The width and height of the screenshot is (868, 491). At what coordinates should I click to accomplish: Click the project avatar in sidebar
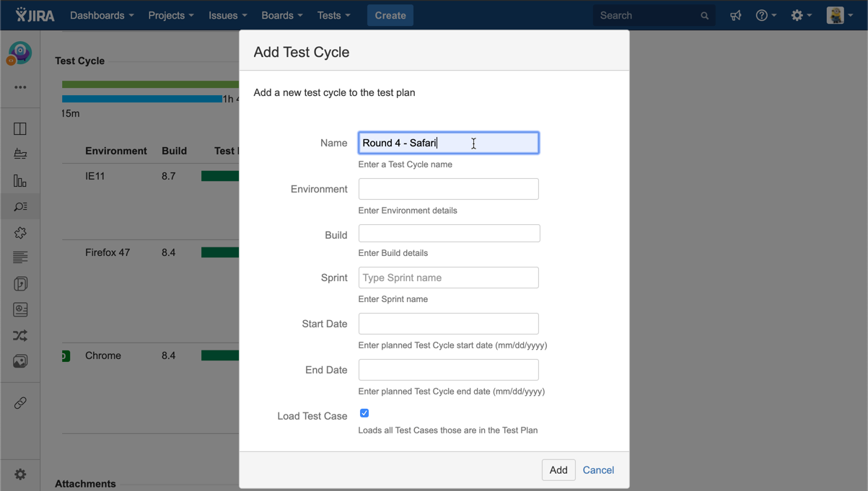(x=19, y=53)
